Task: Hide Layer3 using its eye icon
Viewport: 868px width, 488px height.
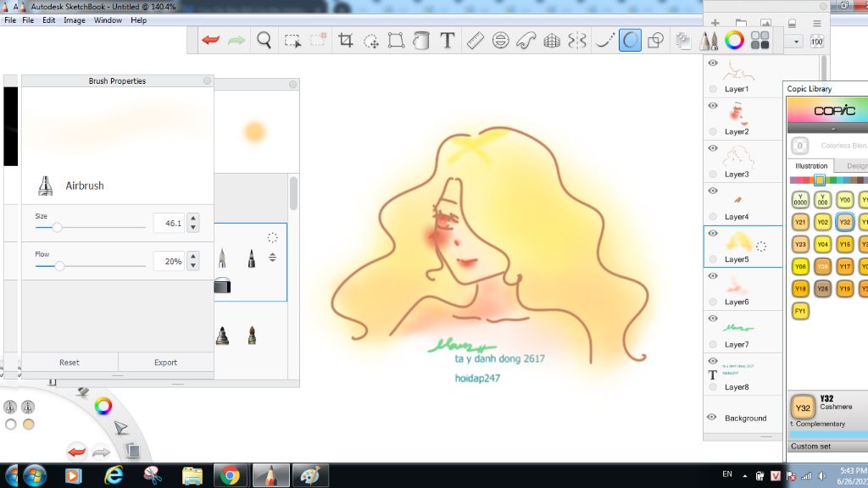Action: point(713,148)
